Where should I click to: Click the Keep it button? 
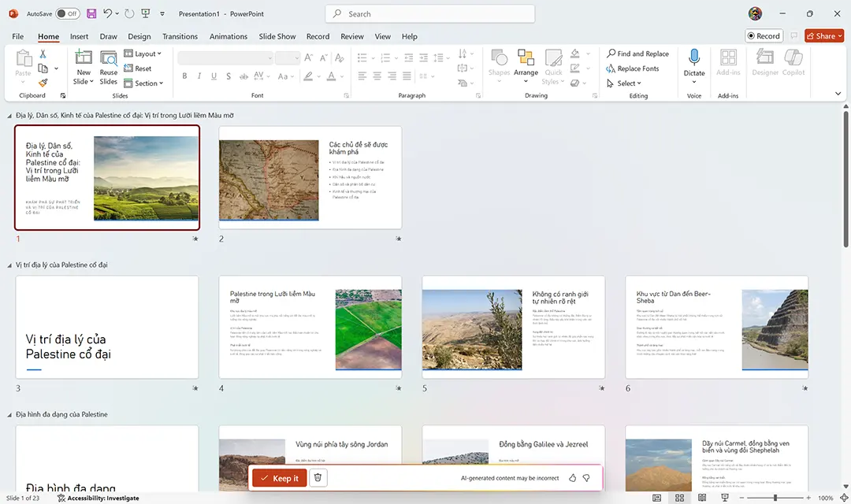point(279,477)
